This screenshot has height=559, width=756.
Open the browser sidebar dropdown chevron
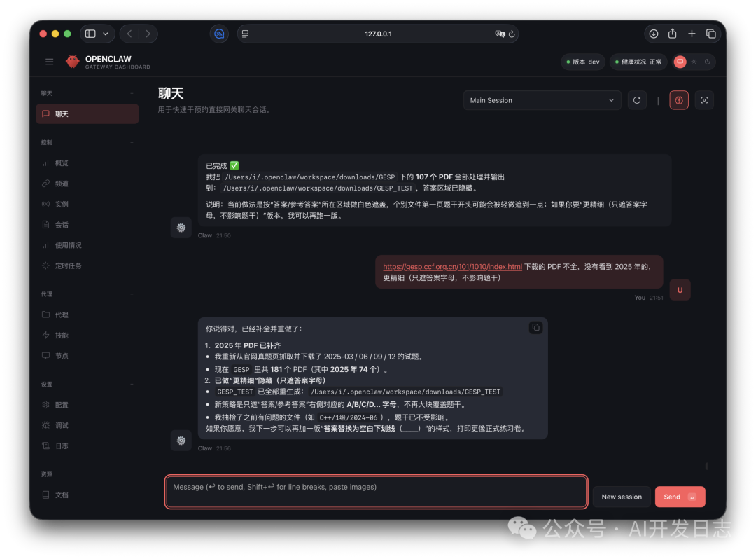(x=106, y=33)
